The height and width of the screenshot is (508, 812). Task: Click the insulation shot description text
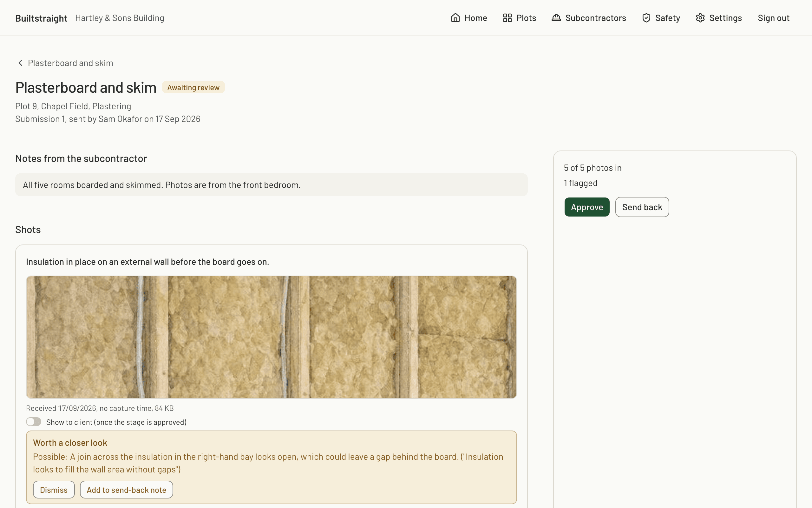coord(147,262)
